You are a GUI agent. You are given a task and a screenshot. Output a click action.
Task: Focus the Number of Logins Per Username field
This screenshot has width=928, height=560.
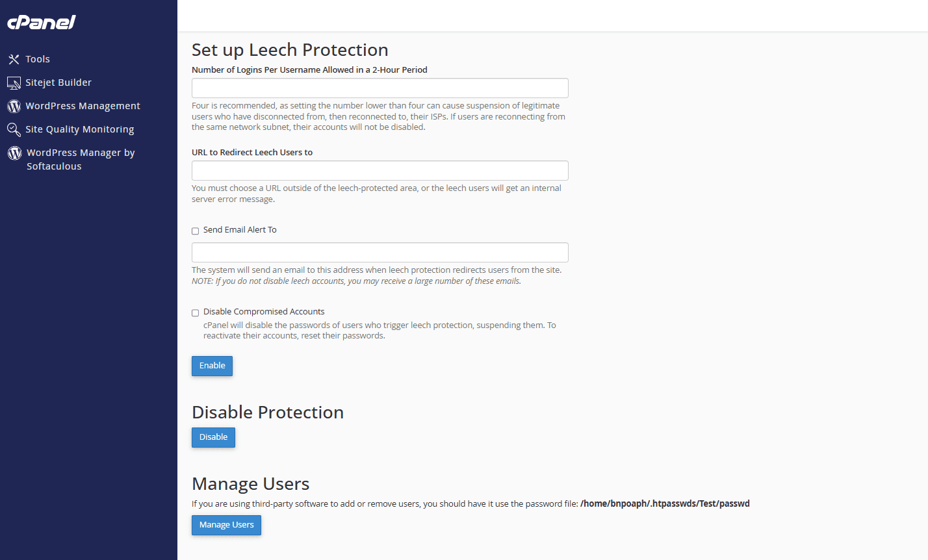380,88
